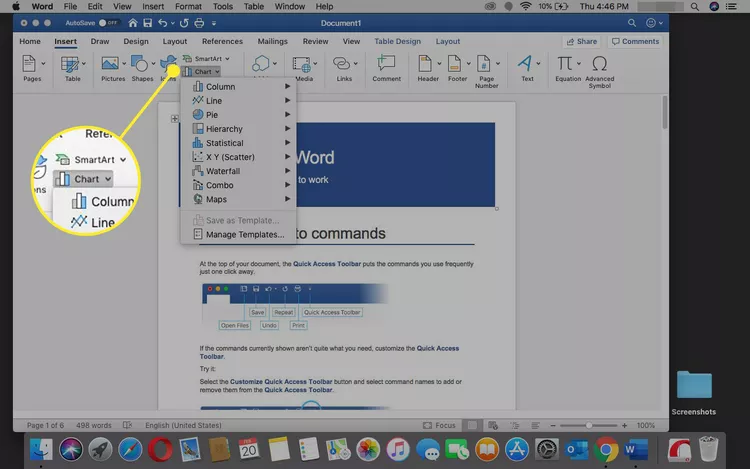Open the Text ribbon button
Viewport: 750px width, 469px height.
tap(526, 68)
